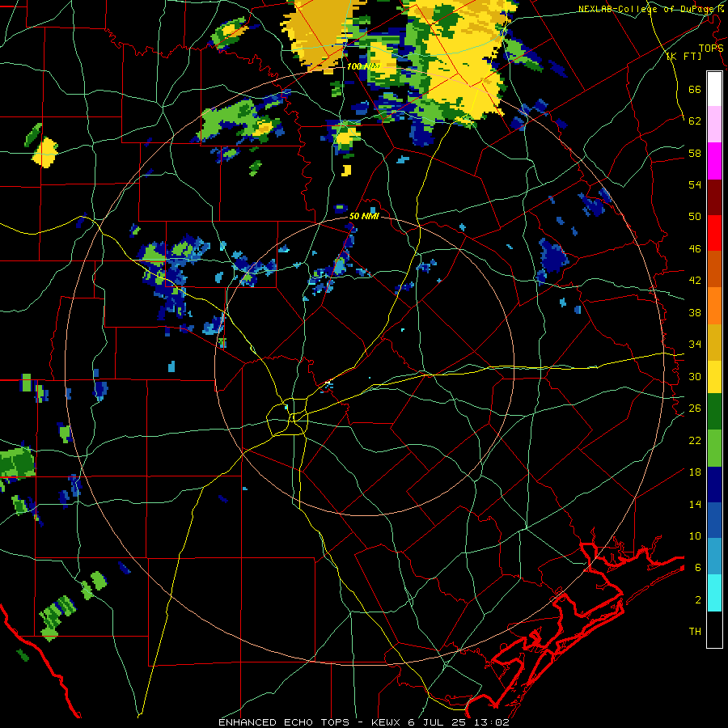Screen dimensions: 728x728
Task: Click the legend number 2
Action: click(698, 600)
